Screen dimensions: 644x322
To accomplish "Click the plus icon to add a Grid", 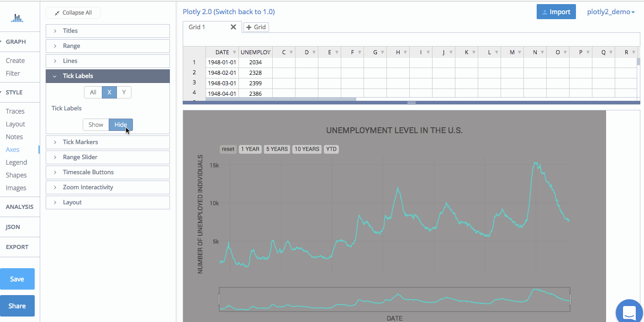I will click(249, 27).
